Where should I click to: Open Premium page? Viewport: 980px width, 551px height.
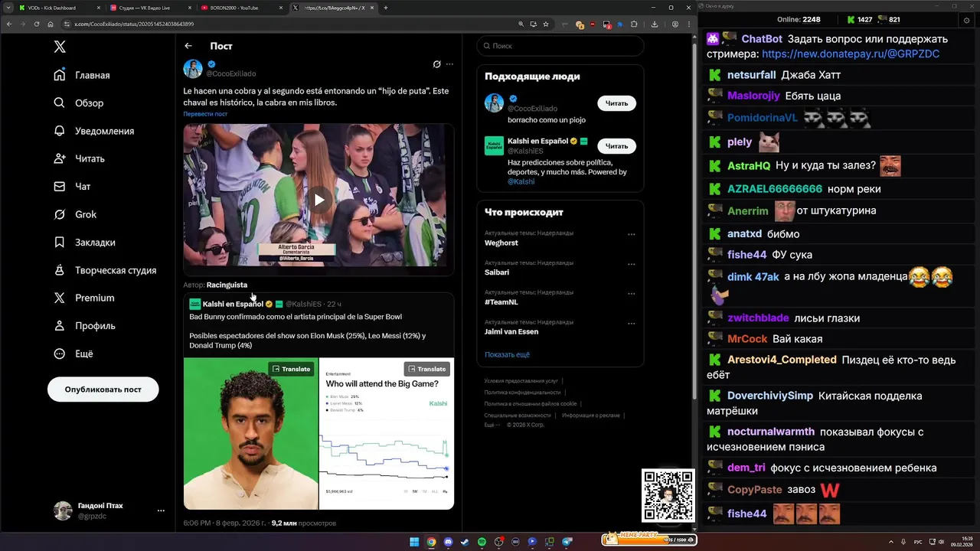point(83,298)
